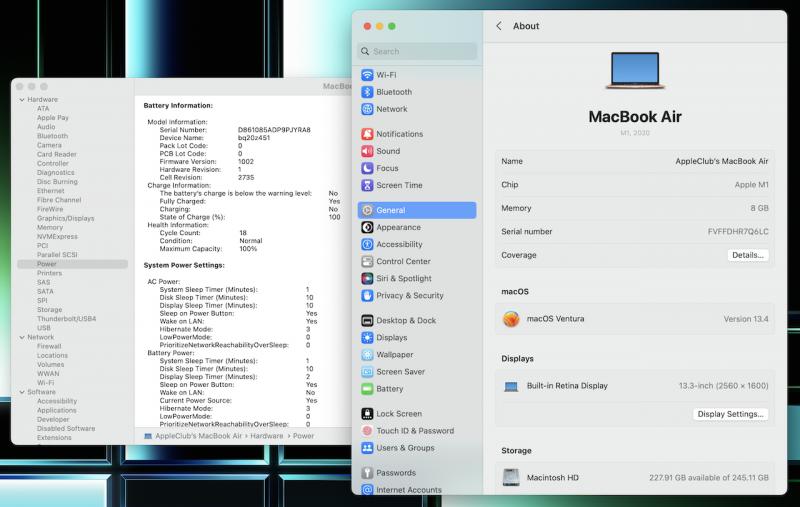Open Internet Accounts icon
800x507 pixels.
[x=367, y=490]
